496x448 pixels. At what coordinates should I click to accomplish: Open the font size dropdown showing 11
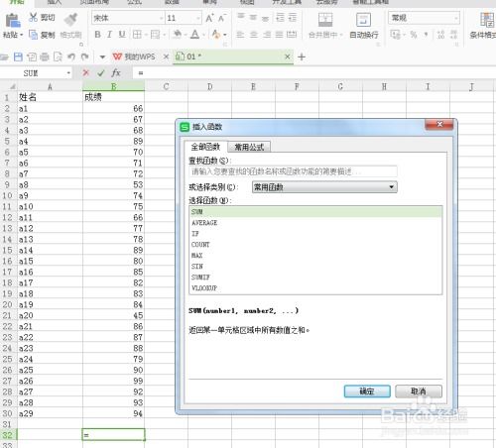(184, 18)
